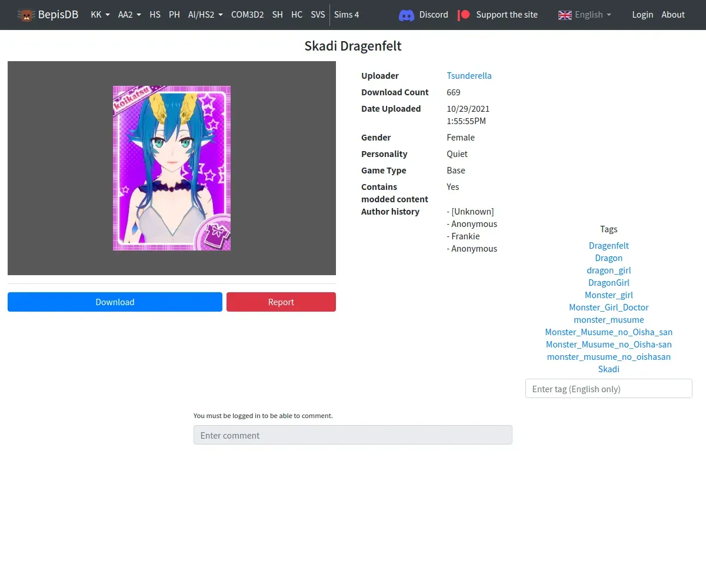
Task: Select the Monster_Girl_Doctor tag
Action: pyautogui.click(x=609, y=308)
